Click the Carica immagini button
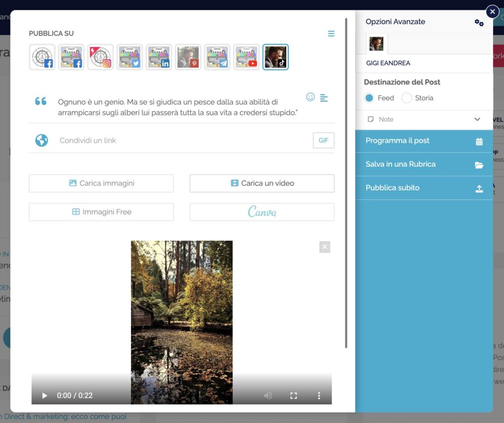The width and height of the screenshot is (504, 423). [101, 183]
